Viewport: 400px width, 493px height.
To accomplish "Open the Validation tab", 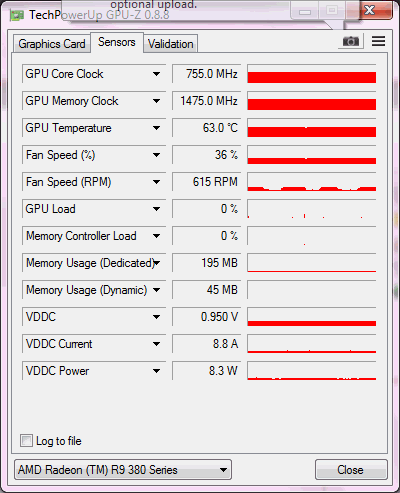I will click(x=171, y=44).
